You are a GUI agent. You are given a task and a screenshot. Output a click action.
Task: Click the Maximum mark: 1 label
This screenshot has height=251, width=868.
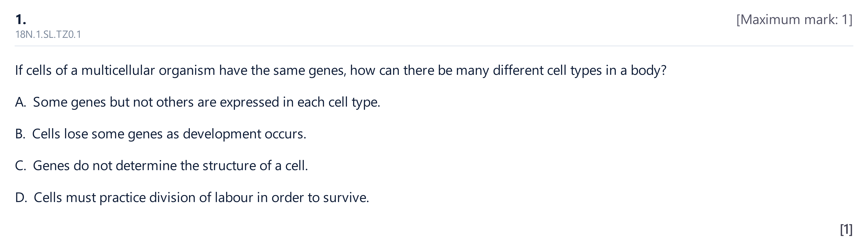794,20
